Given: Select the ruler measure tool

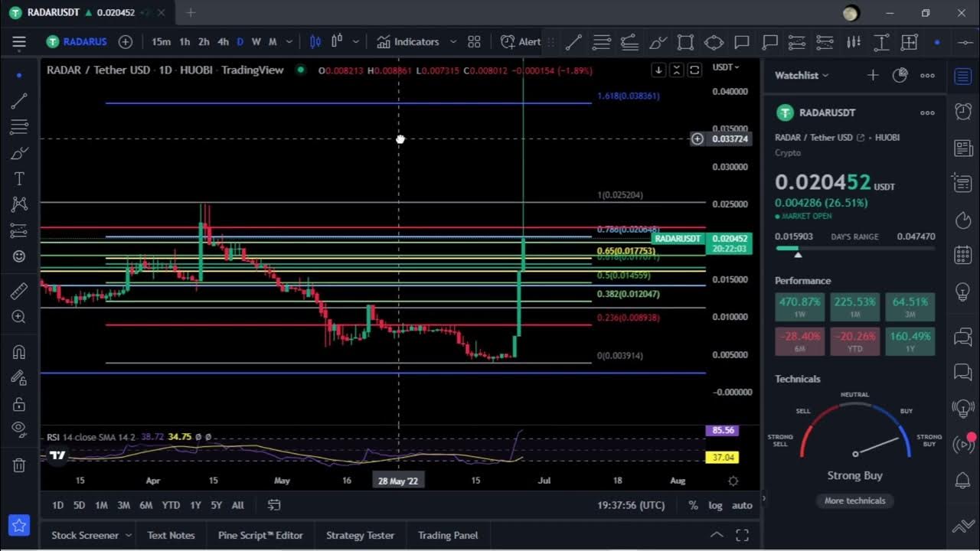Looking at the screenshot, I should point(19,291).
